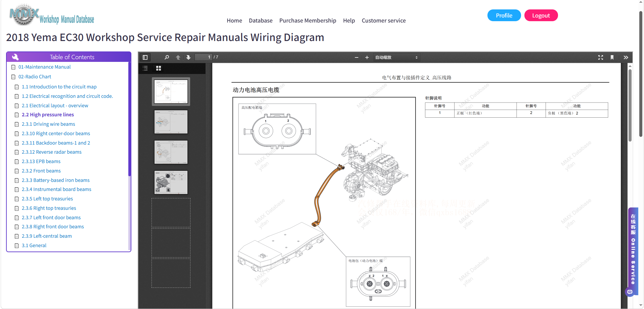Select page 2 thumbnail
This screenshot has width=644, height=309.
171,122
